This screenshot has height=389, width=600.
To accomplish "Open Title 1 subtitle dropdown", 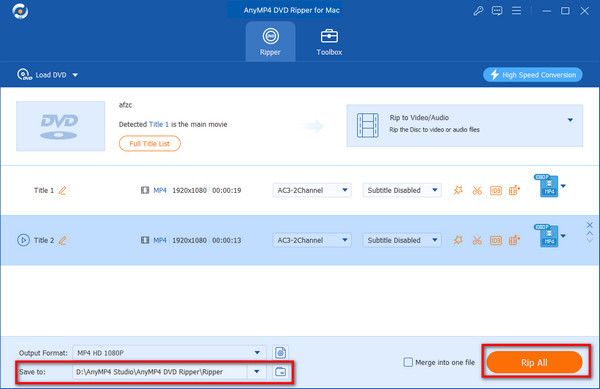I will (402, 190).
